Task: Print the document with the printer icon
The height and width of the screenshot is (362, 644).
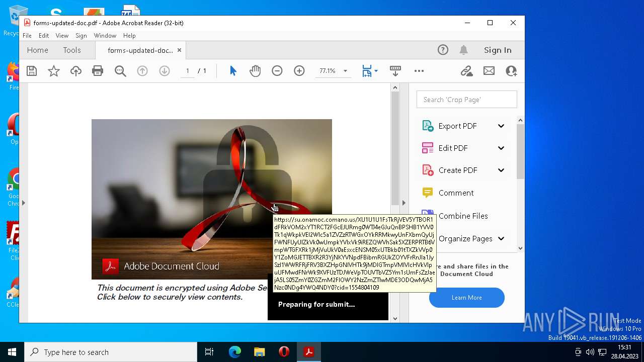Action: [x=98, y=71]
